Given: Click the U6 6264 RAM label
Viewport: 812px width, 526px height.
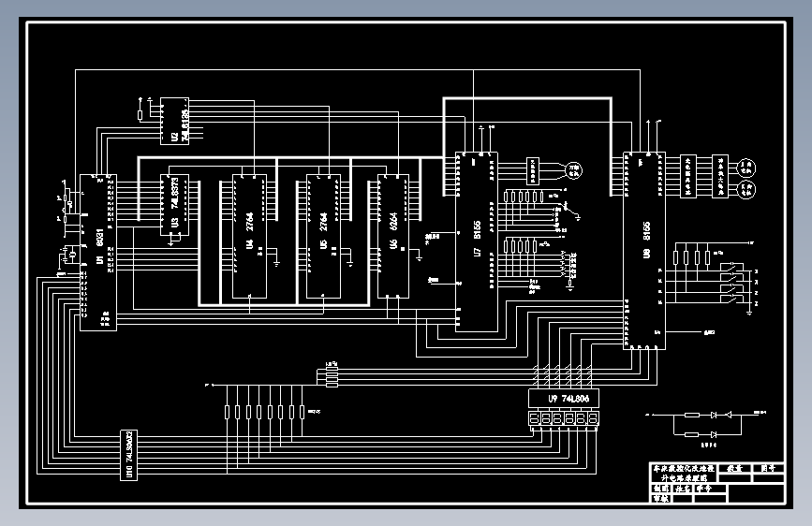Looking at the screenshot, I should tap(393, 230).
